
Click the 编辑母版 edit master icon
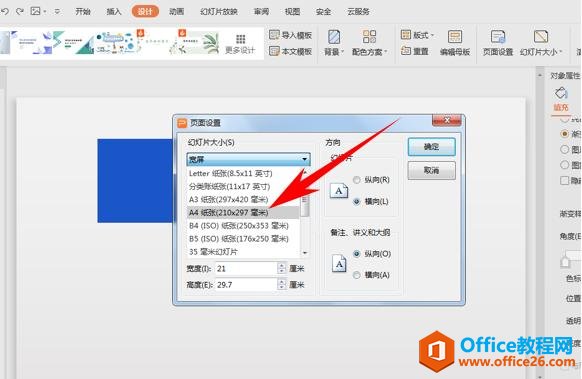click(455, 37)
